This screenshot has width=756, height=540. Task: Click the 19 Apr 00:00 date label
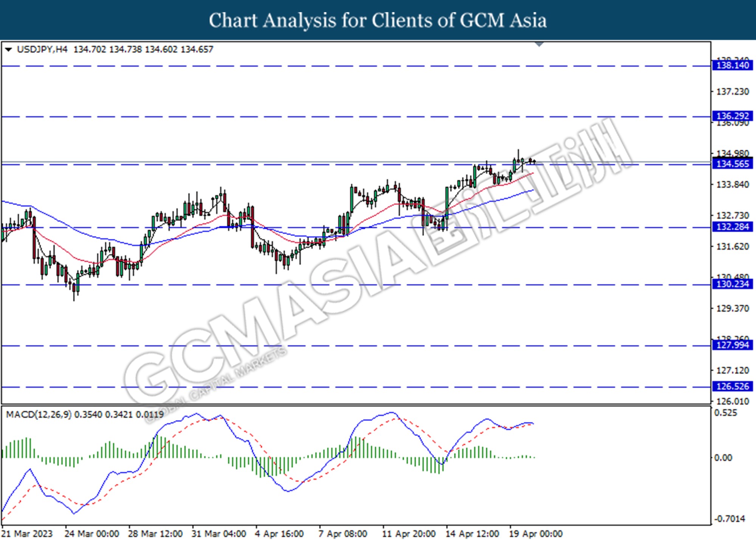click(536, 534)
